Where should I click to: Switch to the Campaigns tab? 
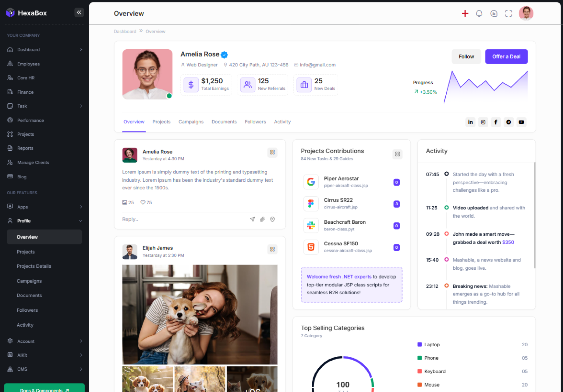pyautogui.click(x=191, y=122)
